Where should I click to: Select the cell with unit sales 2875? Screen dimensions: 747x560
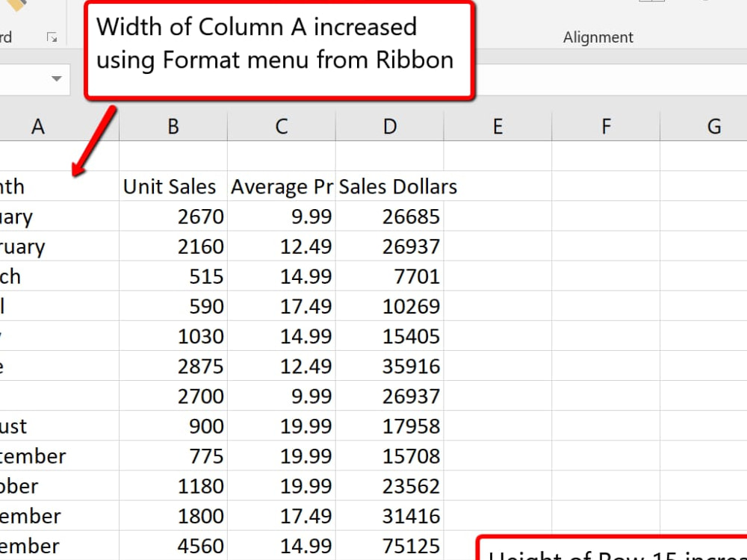pos(173,366)
